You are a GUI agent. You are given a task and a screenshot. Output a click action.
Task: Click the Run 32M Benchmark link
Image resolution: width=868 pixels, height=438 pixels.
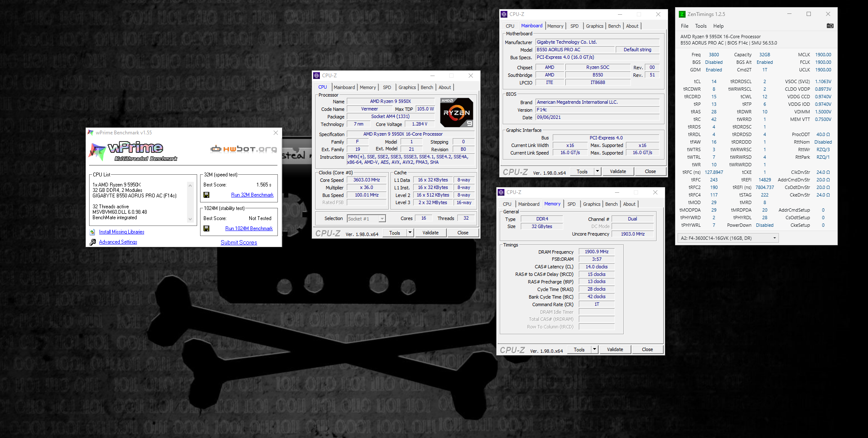[x=252, y=195]
